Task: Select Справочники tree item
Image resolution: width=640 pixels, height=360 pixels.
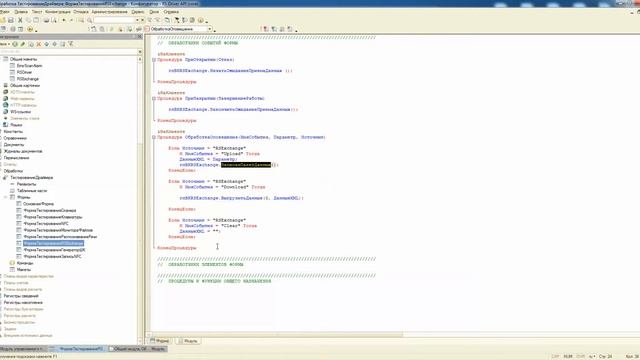Action: click(15, 138)
